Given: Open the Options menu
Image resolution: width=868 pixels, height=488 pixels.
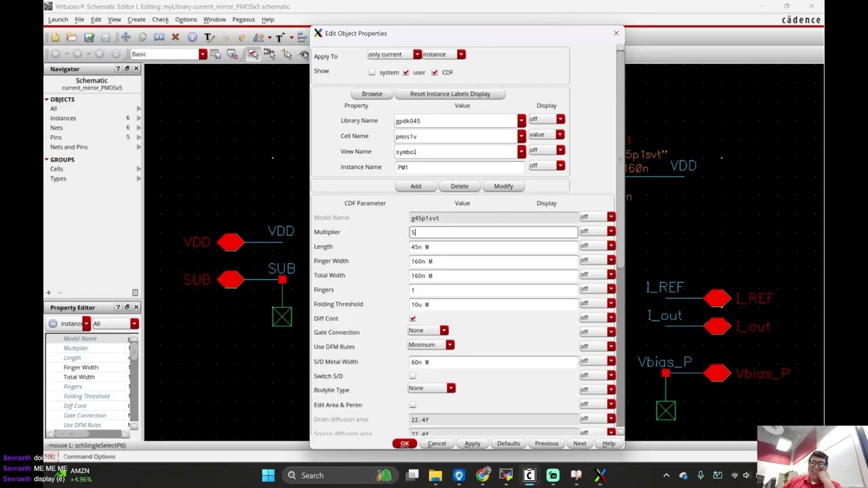Looking at the screenshot, I should 186,20.
